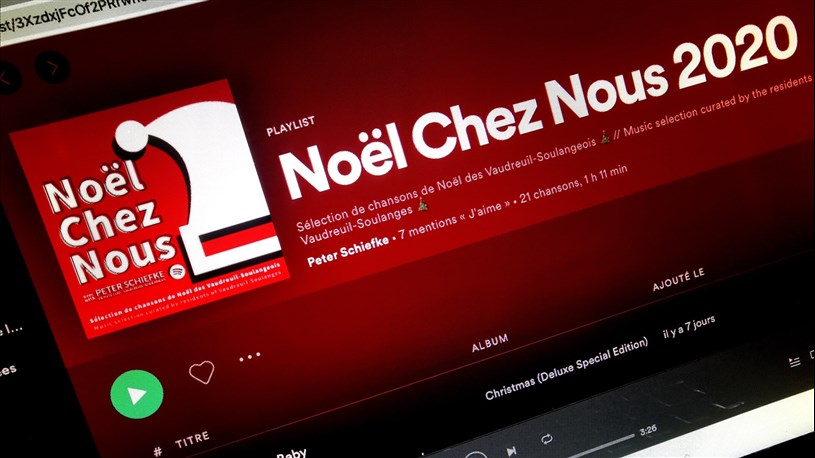Open Peter Schiefke's profile link

click(x=348, y=251)
